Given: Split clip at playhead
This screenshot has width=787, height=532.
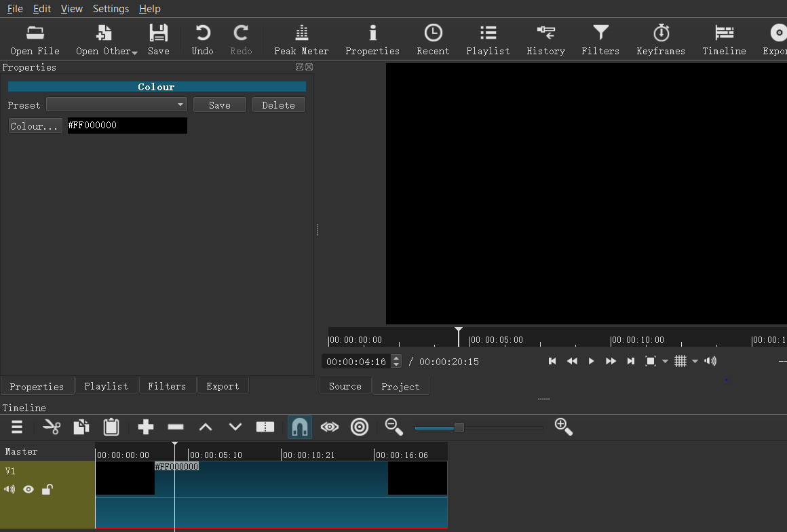Looking at the screenshot, I should point(265,427).
